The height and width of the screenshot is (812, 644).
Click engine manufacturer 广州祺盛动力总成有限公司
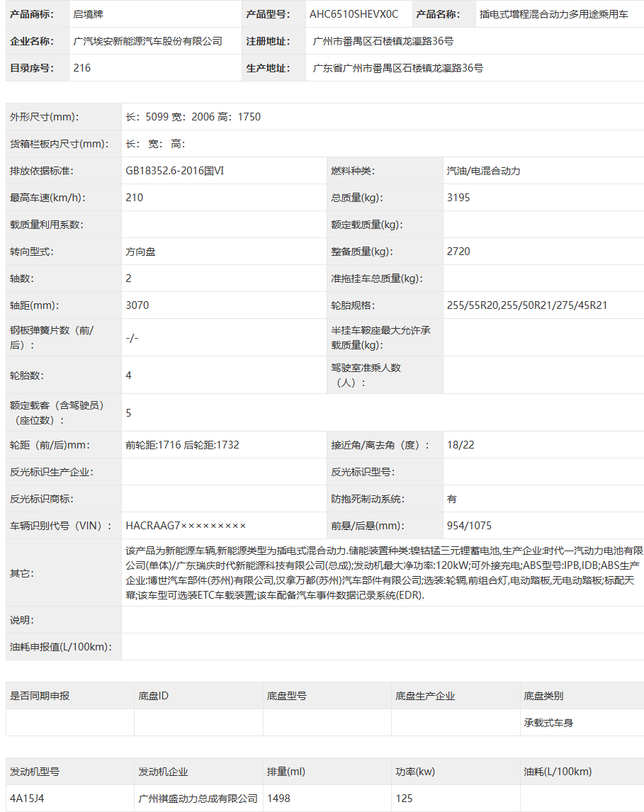pos(198,799)
